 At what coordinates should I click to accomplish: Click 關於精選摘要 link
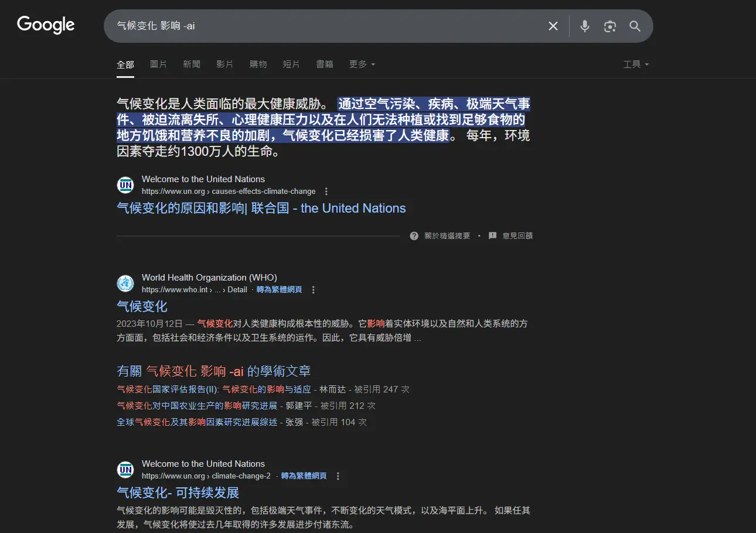coord(447,236)
